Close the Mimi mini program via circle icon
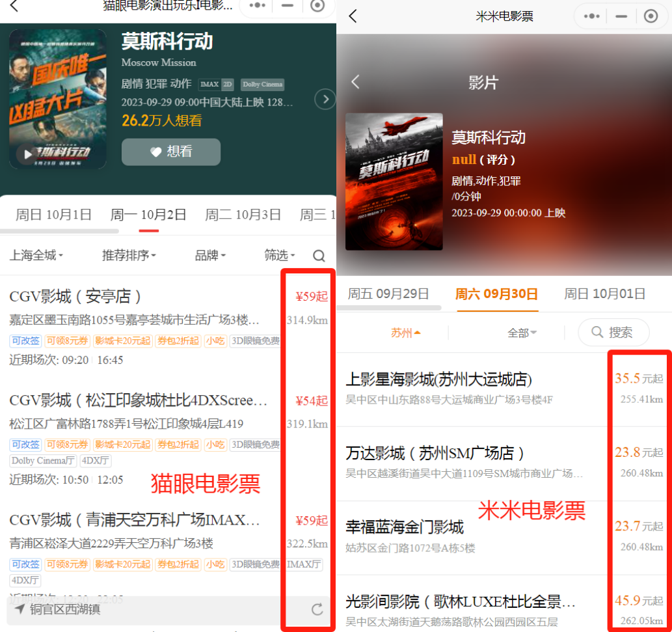672x632 pixels. 651,16
